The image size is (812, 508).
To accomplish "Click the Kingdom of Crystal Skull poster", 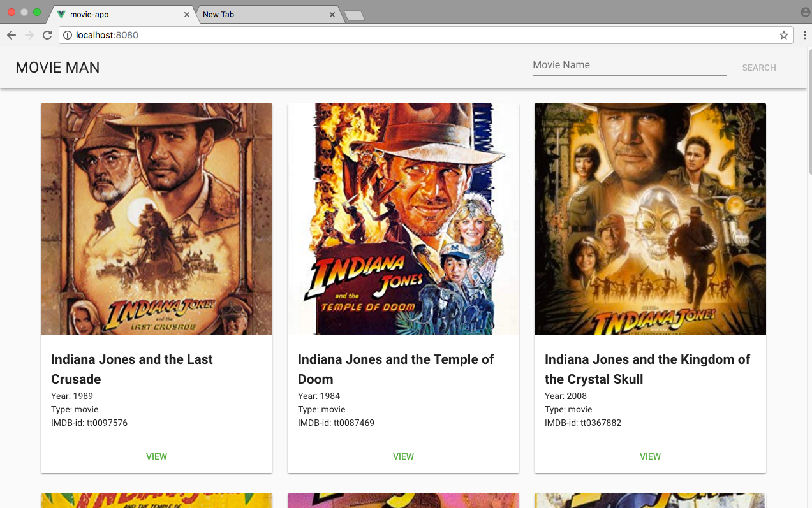I will point(650,219).
